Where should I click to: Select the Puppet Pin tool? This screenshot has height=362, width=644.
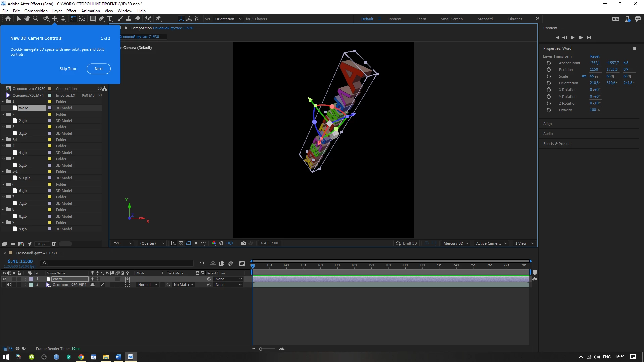coord(158,19)
